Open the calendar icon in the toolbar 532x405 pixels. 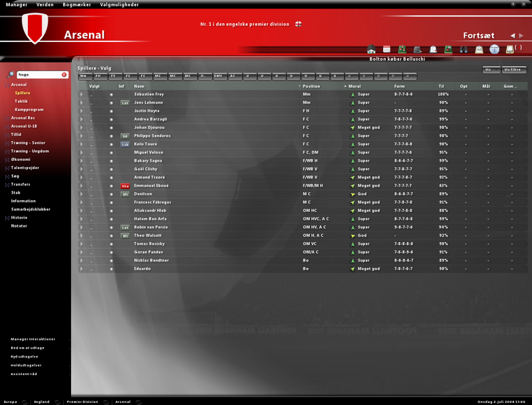point(386,49)
